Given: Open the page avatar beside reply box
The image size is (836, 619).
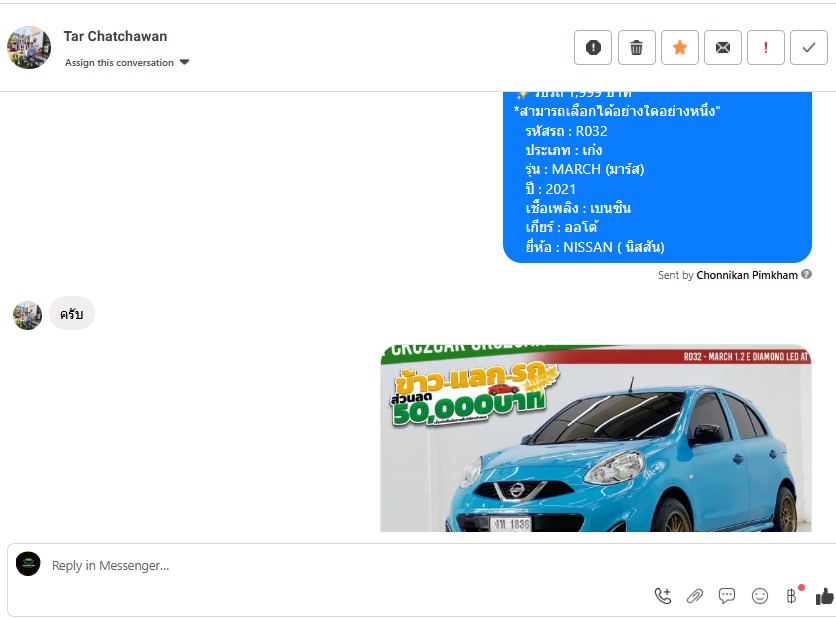Looking at the screenshot, I should pos(28,564).
